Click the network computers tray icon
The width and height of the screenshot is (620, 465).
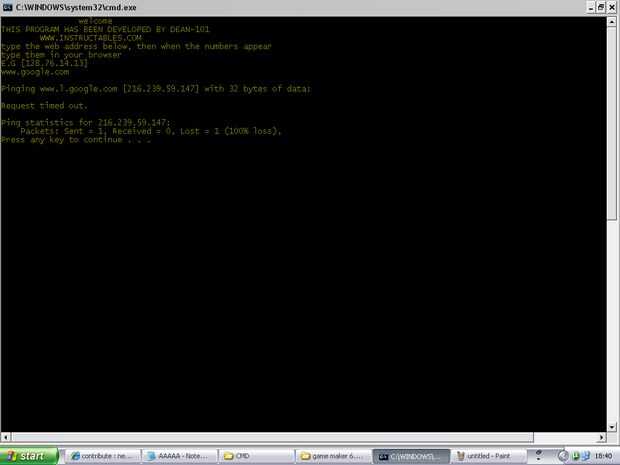pyautogui.click(x=586, y=456)
